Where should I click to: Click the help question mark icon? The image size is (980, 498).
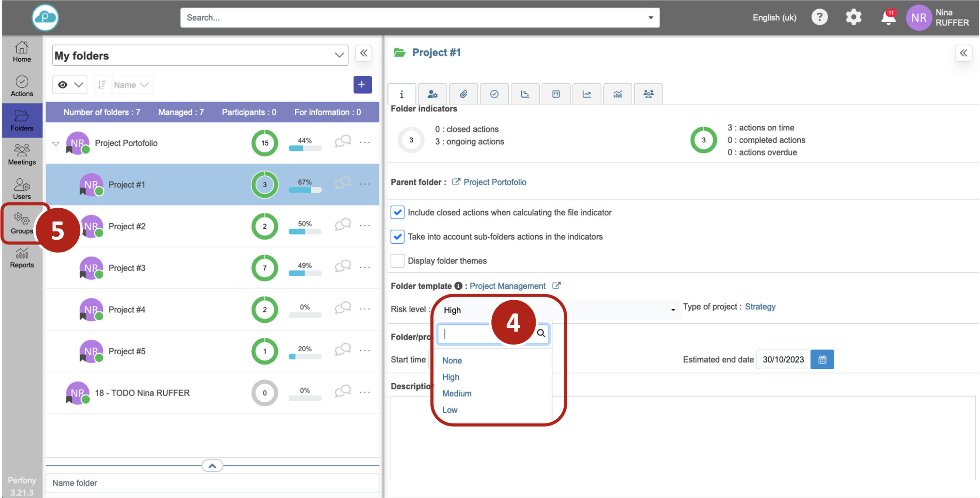[x=819, y=17]
